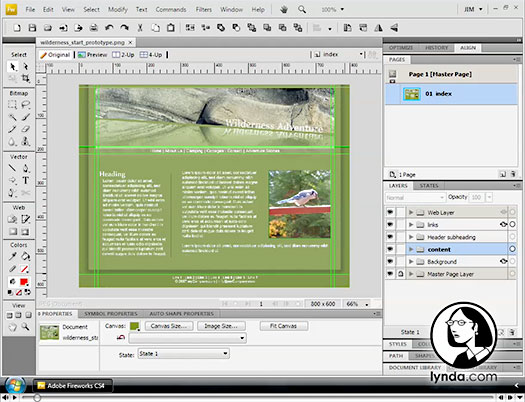Hide the Web Layer with eye icon
The image size is (525, 402).
click(390, 212)
